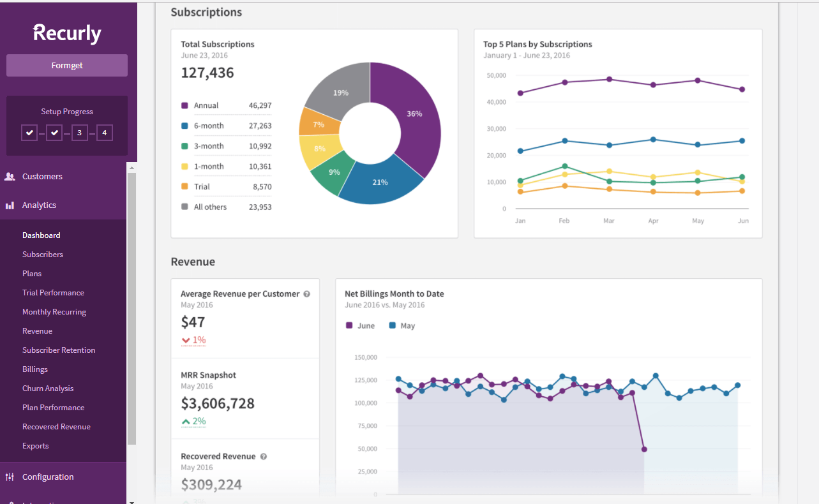The image size is (819, 504).
Task: Click Trial count 8,570
Action: pyautogui.click(x=262, y=187)
